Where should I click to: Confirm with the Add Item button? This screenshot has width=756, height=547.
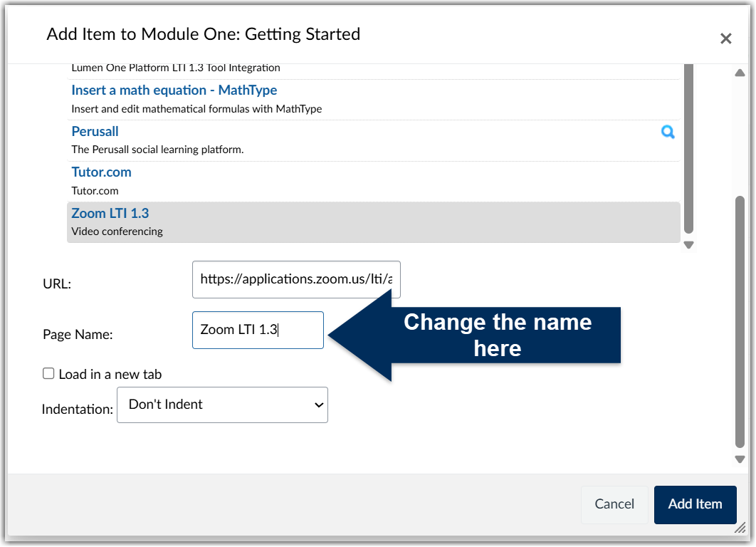[695, 504]
